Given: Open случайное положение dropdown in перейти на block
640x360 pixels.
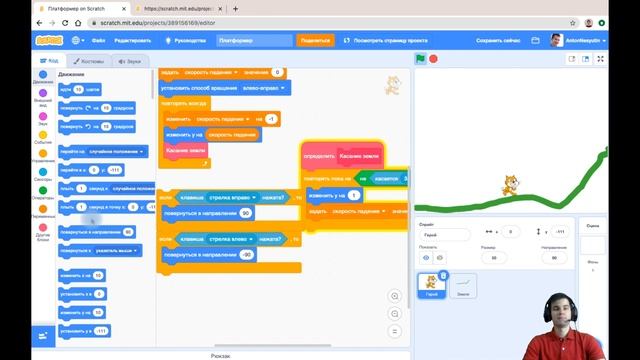Looking at the screenshot, I should click(x=116, y=151).
